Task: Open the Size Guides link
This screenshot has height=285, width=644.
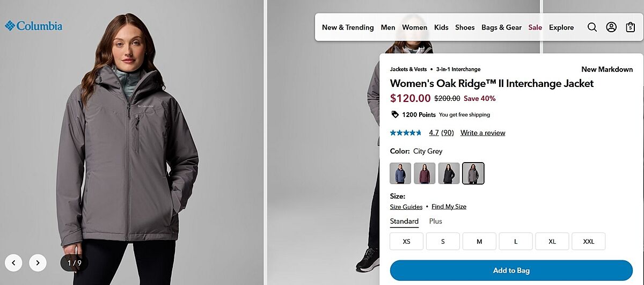Action: 406,207
